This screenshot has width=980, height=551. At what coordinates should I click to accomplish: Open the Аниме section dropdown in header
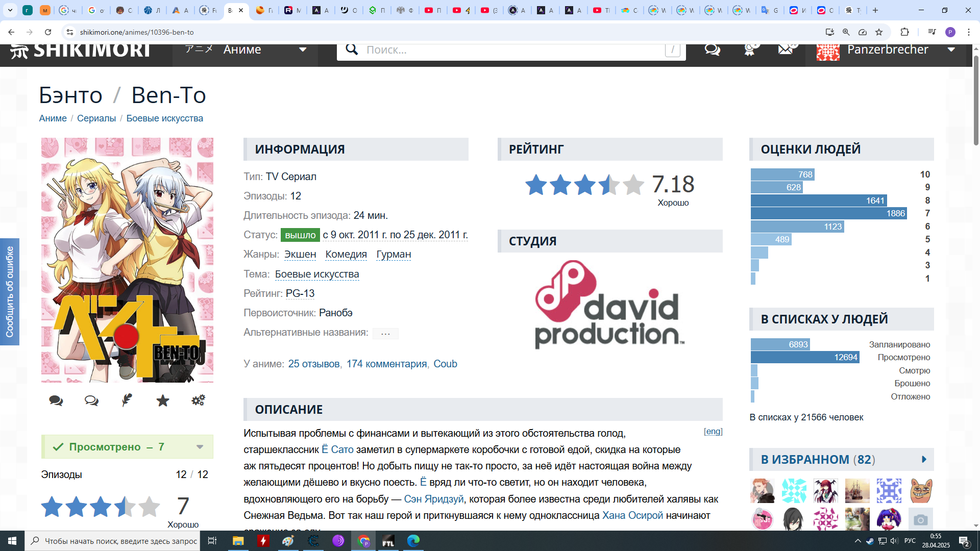[302, 50]
